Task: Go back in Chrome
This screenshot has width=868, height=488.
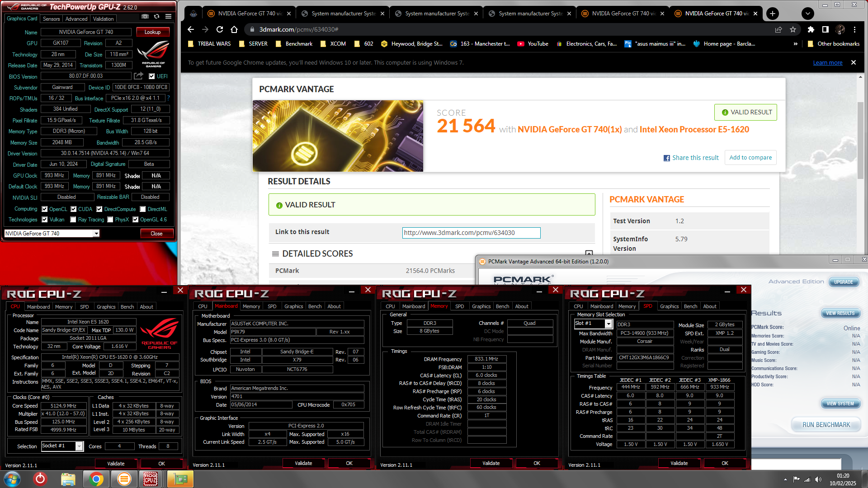Action: [191, 29]
